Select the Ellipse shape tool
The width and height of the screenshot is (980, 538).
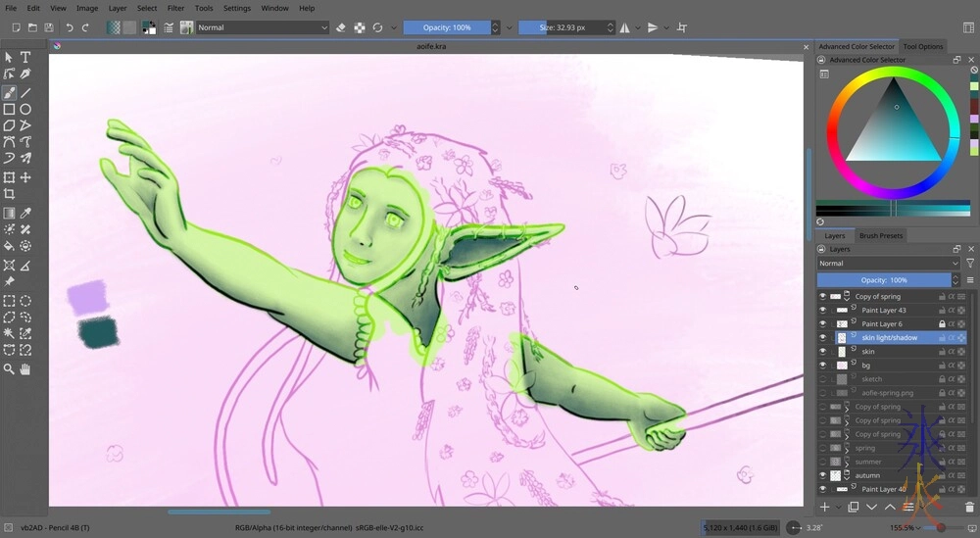(25, 109)
